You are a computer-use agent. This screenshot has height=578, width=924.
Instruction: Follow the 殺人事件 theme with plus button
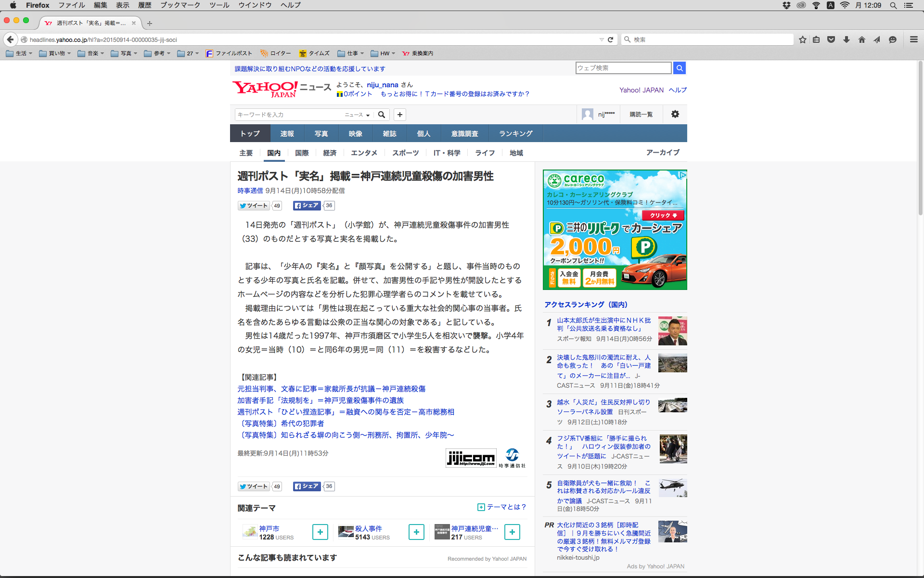click(416, 532)
